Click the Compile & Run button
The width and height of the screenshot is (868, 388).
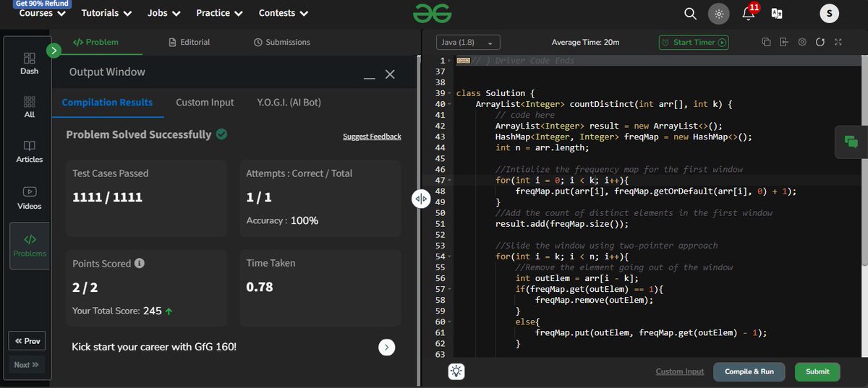749,371
